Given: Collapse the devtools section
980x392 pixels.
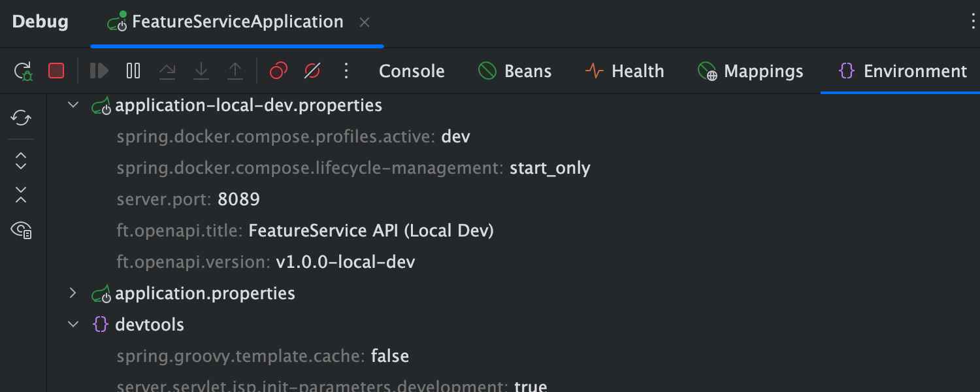Looking at the screenshot, I should [73, 324].
